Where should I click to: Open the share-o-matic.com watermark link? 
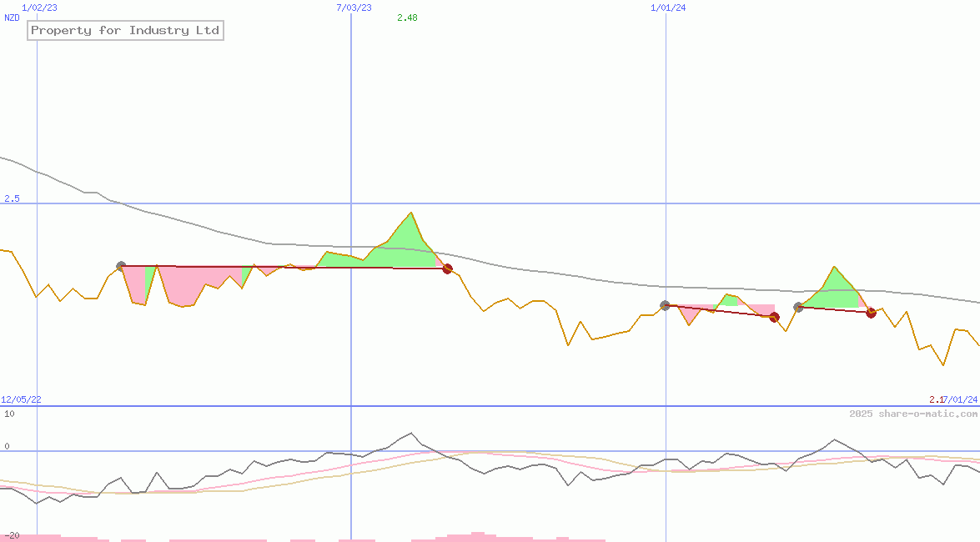click(x=913, y=414)
